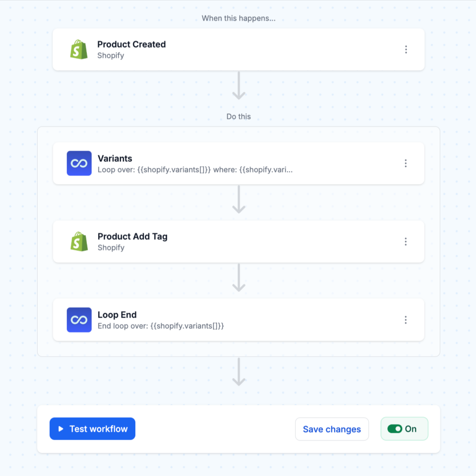
Task: Open the kebab menu on Product Add Tag
Action: pyautogui.click(x=406, y=241)
